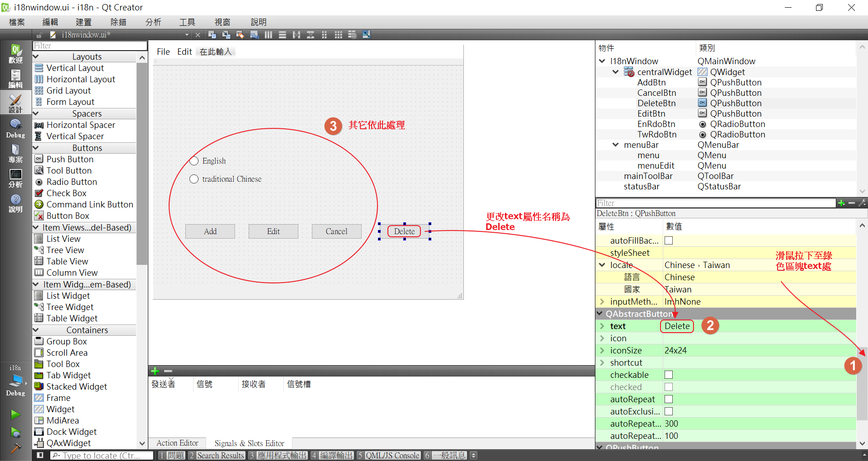The image size is (868, 461).
Task: Start debugging with the Run-with-bug button
Action: tap(15, 433)
